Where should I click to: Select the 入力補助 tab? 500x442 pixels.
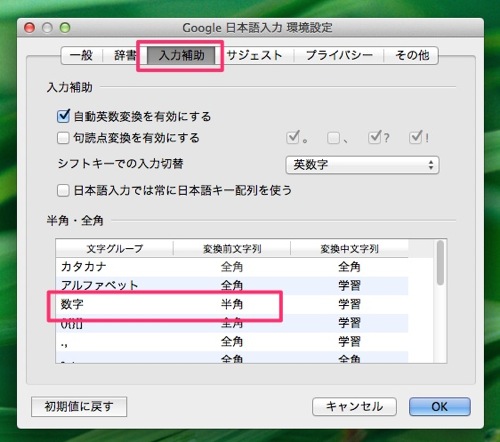tap(182, 55)
